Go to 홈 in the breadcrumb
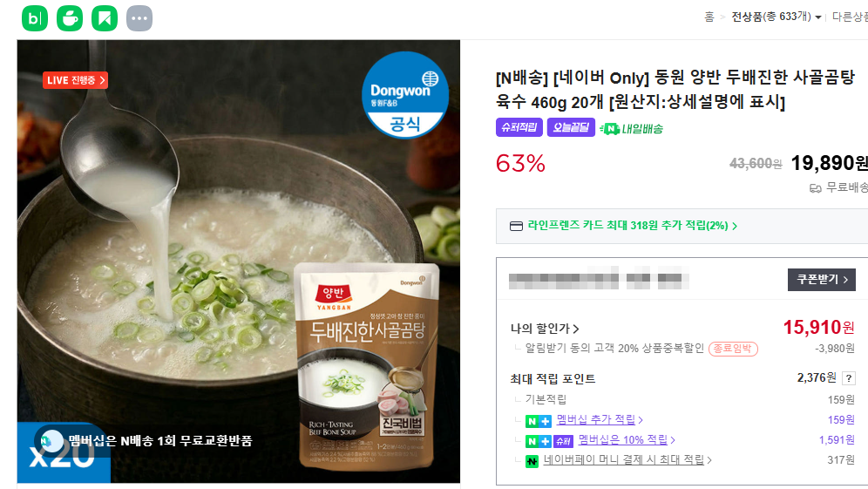This screenshot has width=868, height=489. point(709,17)
